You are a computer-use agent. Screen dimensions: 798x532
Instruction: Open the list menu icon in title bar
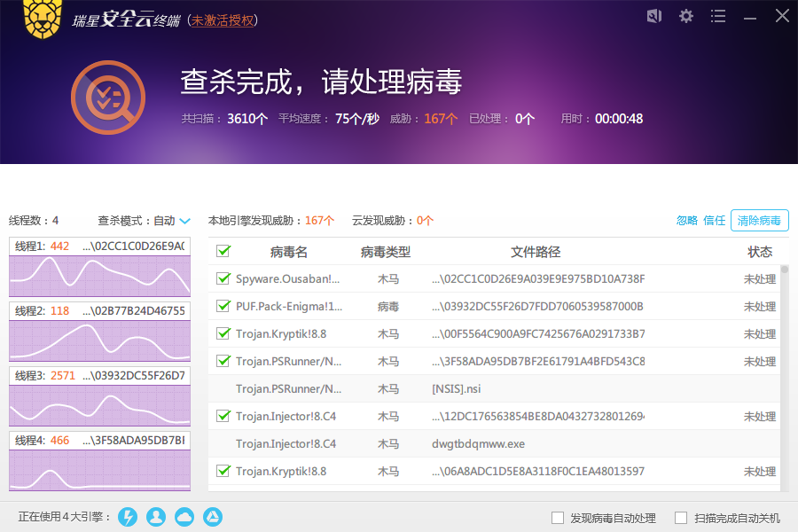(x=718, y=16)
